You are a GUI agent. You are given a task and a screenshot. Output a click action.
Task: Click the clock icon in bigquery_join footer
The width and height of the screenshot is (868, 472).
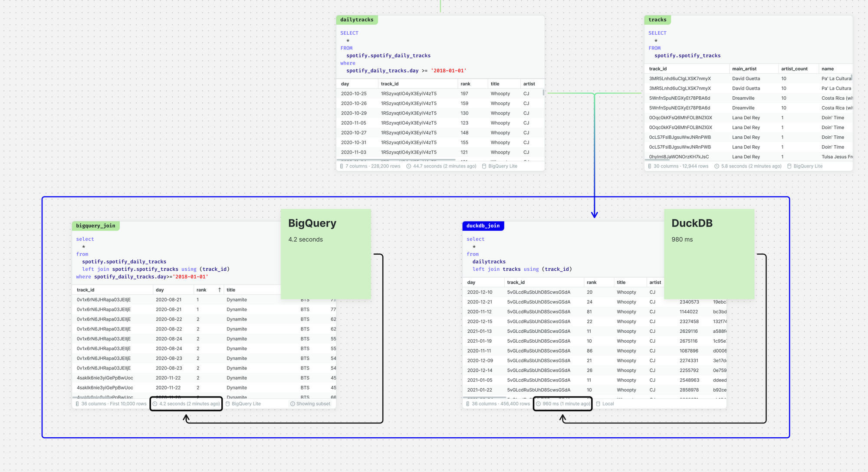(155, 404)
